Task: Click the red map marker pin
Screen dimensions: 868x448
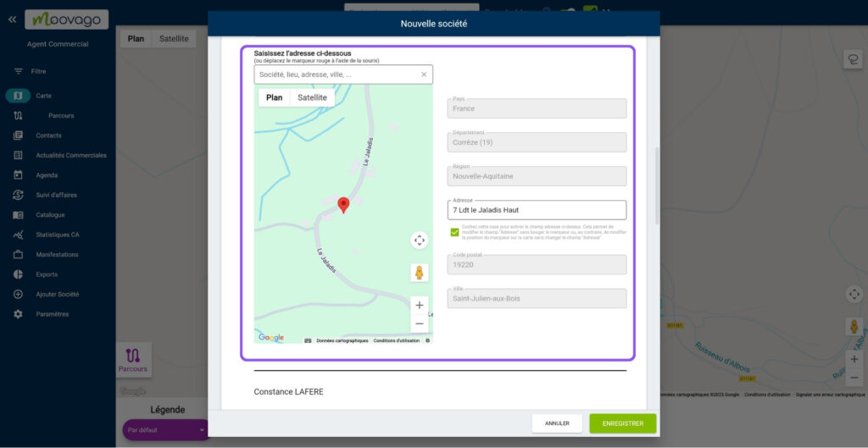Action: coord(343,204)
